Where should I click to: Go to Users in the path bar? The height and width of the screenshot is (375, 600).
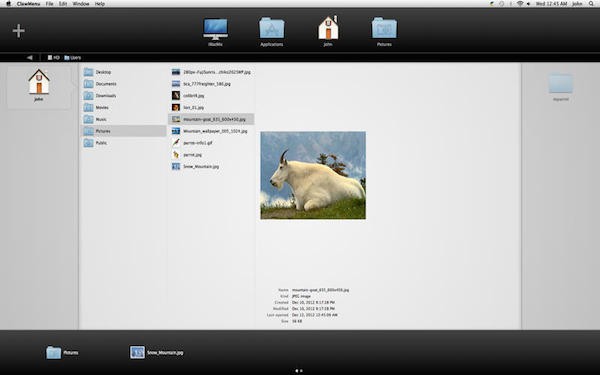point(72,58)
